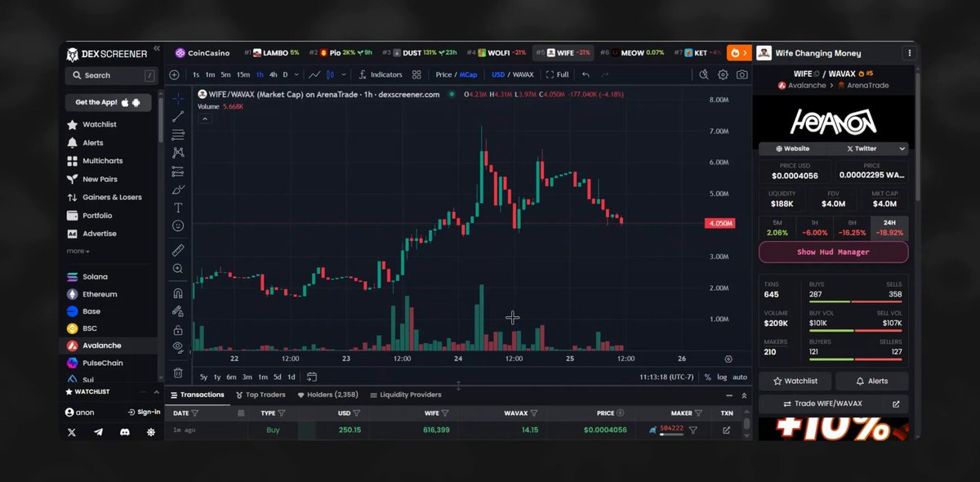Select the long position forecasting tool
The image size is (980, 482).
point(178,172)
